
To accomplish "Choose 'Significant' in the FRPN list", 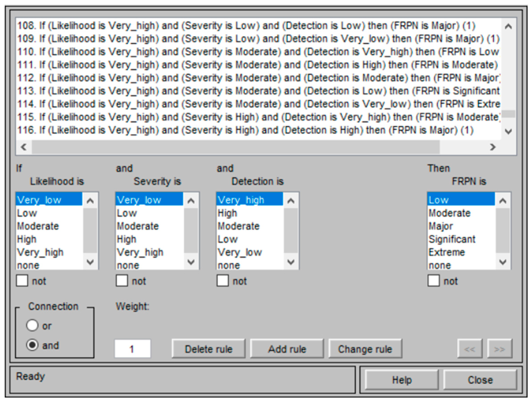I will tap(452, 239).
